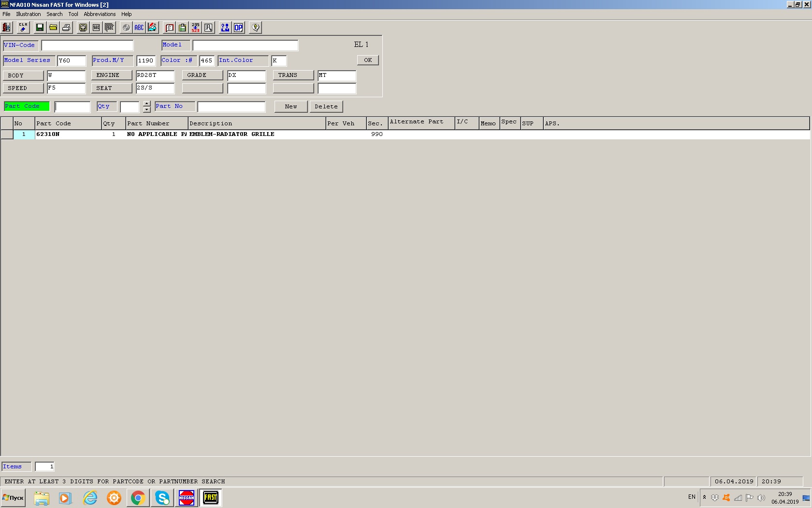This screenshot has width=812, height=508.
Task: Click the car paint color icon
Action: (152, 28)
